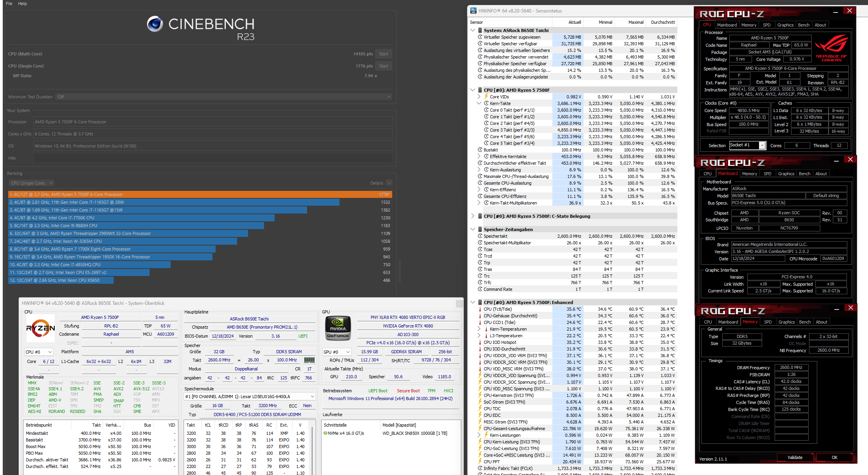Open the Help menu in Cinebench
Screen dimensions: 868x475
click(x=22, y=4)
